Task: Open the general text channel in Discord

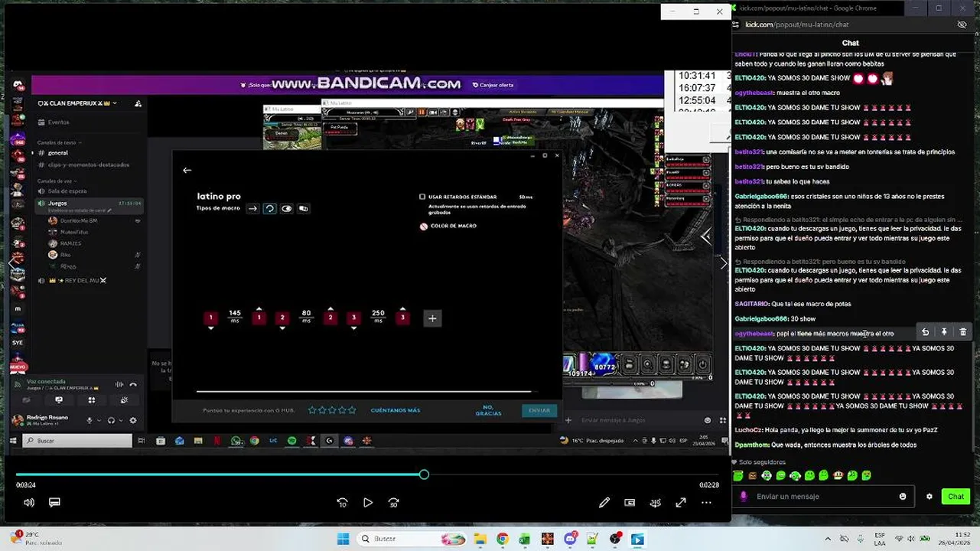Action: coord(58,153)
